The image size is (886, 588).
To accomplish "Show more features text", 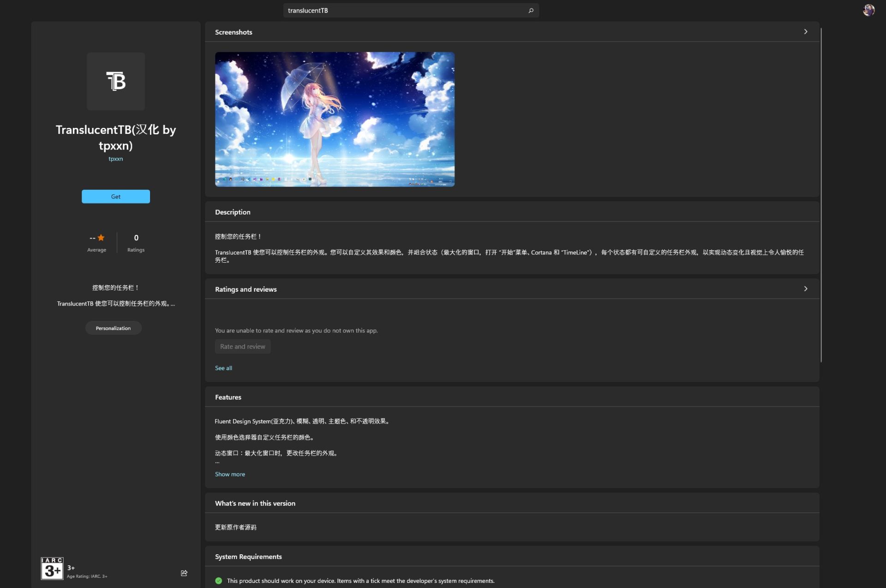I will click(x=230, y=474).
